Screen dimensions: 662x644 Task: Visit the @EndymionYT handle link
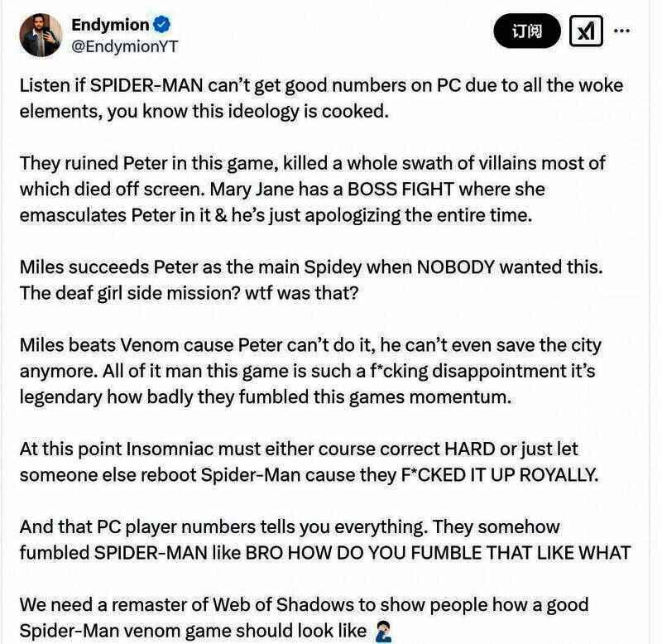tap(124, 47)
